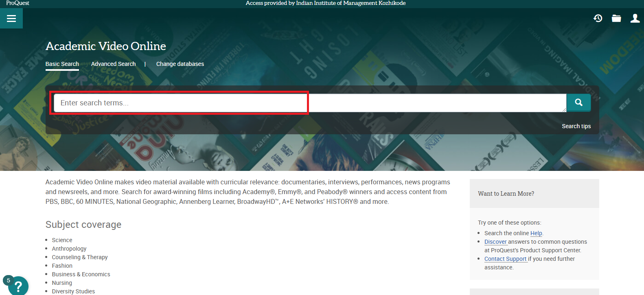Open the question mark help widget

[x=18, y=286]
